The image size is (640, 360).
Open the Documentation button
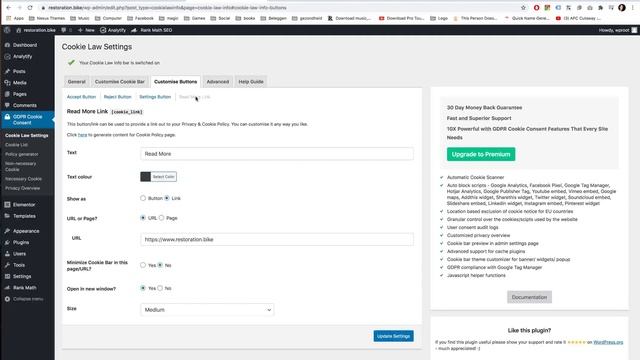coord(529,297)
